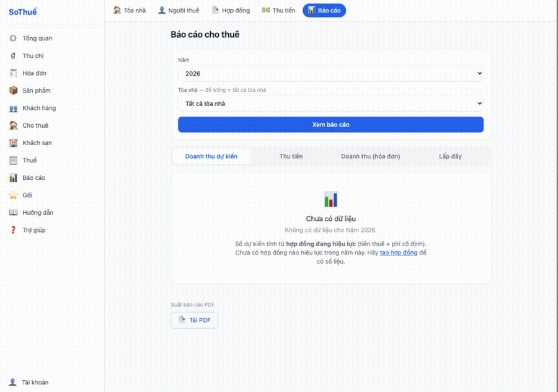Open Trợ giúp help page
The width and height of the screenshot is (558, 392).
point(52,230)
